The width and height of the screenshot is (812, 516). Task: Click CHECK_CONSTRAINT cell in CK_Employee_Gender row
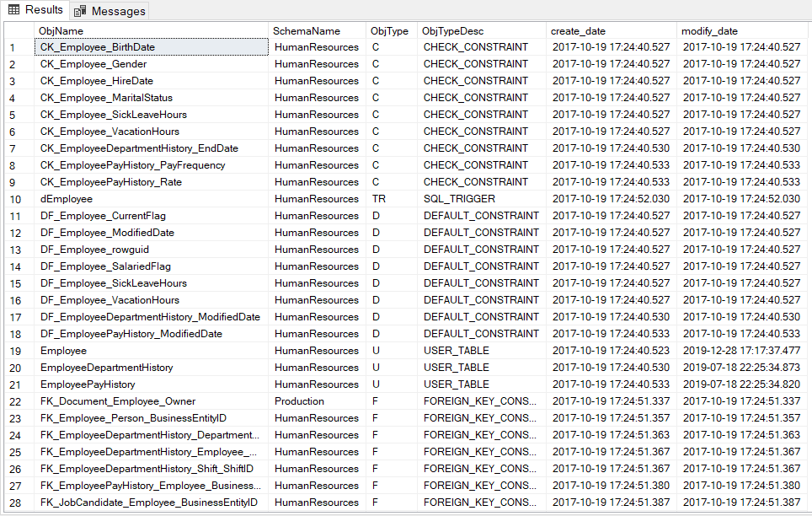coord(482,64)
